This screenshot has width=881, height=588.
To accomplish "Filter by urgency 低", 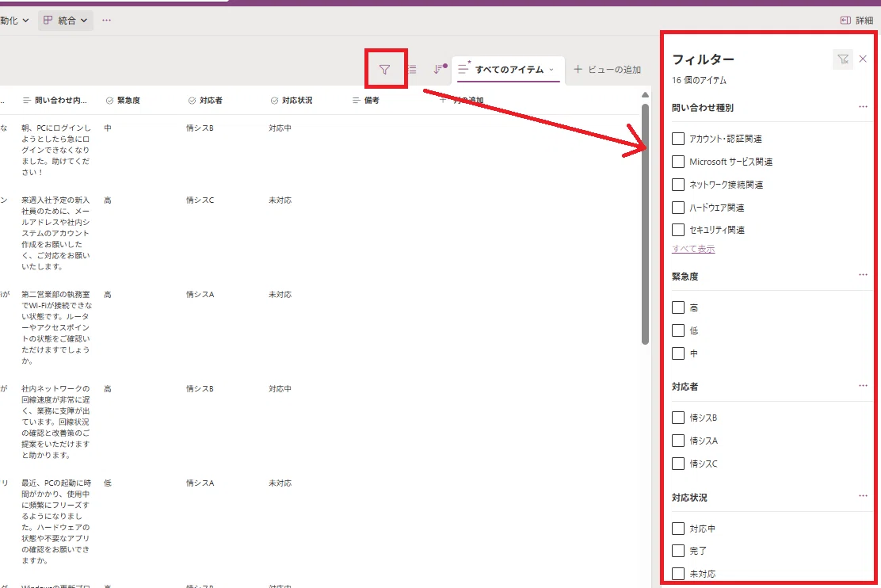I will pyautogui.click(x=678, y=330).
